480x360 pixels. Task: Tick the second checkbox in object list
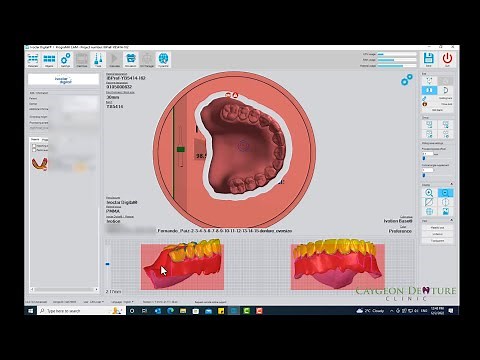click(34, 150)
